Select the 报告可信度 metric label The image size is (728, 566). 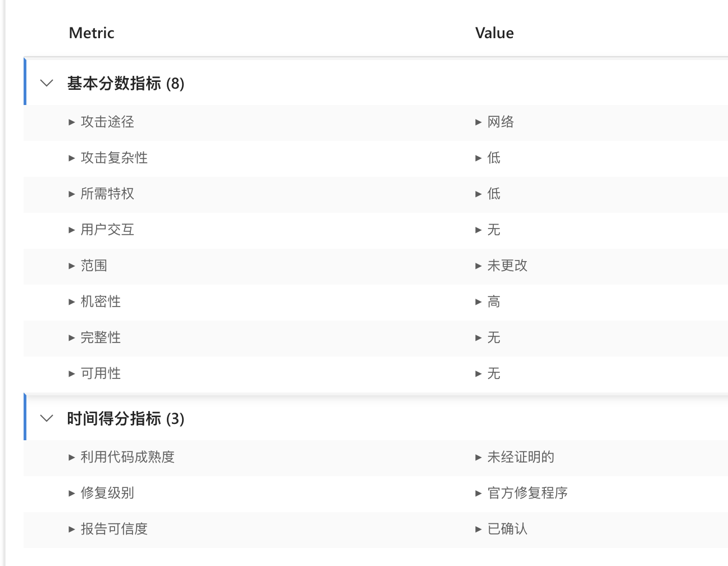(114, 529)
